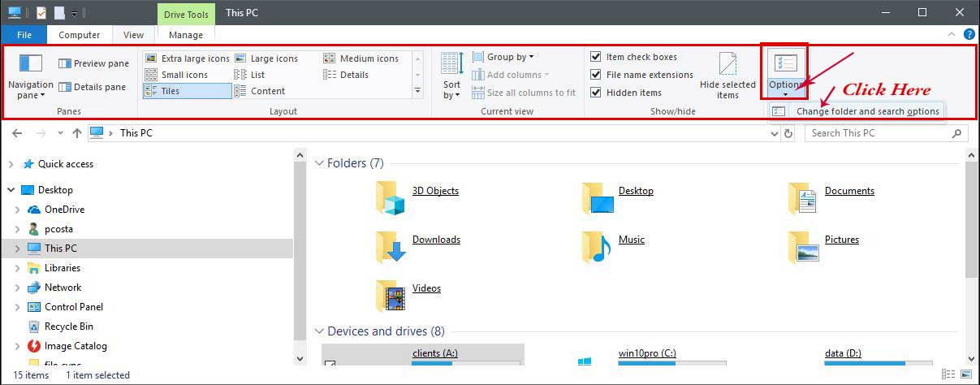This screenshot has height=385, width=980.
Task: Open the 3D Objects folder icon
Action: pos(391,198)
